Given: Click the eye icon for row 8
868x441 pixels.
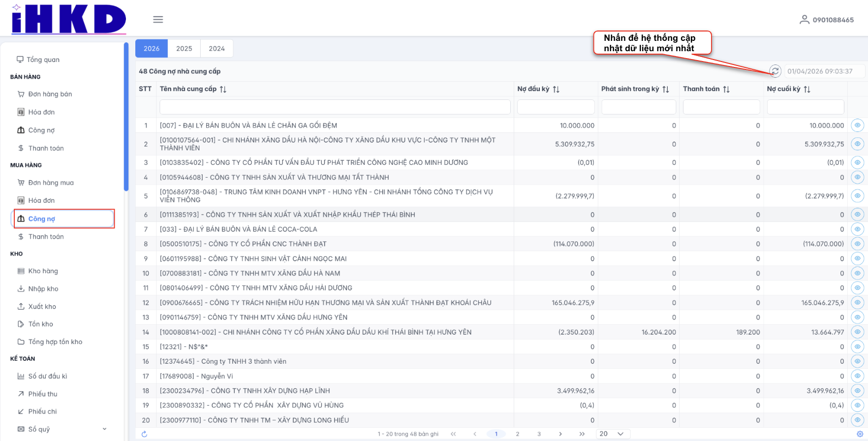Looking at the screenshot, I should [857, 244].
